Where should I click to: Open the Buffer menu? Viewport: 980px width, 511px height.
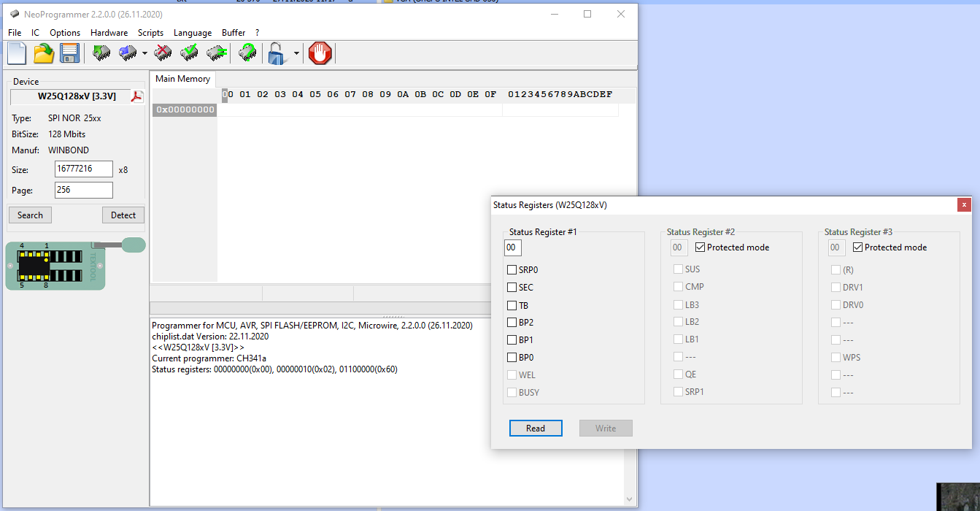coord(234,33)
